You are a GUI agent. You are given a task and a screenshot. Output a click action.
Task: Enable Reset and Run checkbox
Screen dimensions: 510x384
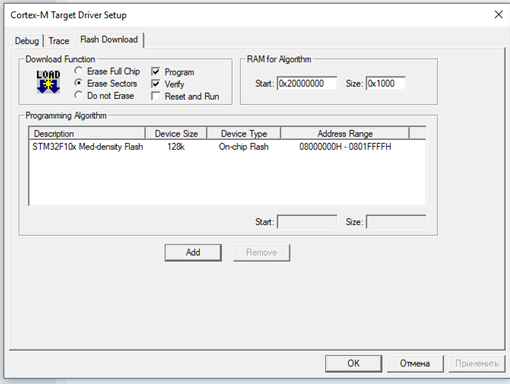(155, 96)
